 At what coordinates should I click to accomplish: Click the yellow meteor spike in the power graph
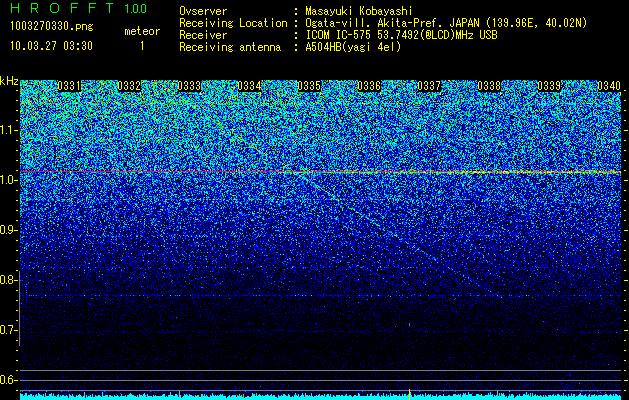coord(409,394)
